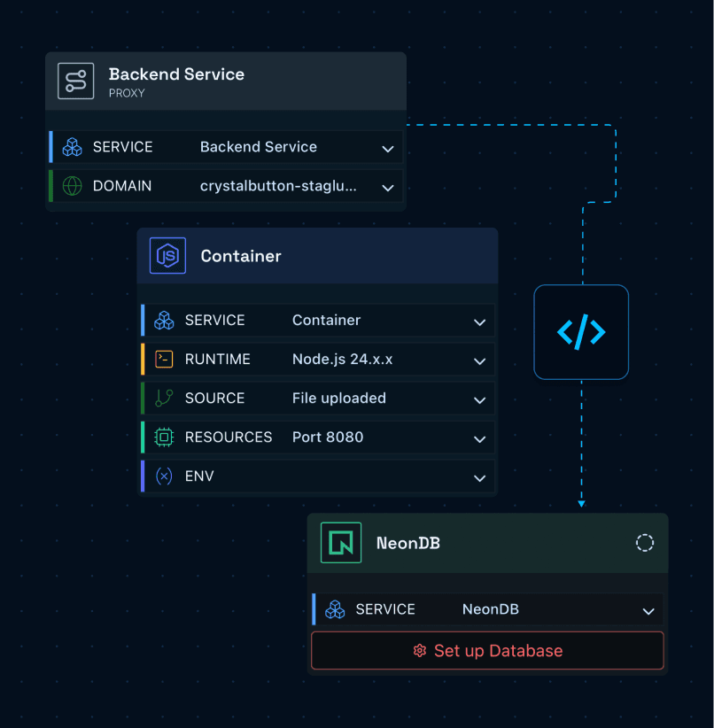Image resolution: width=714 pixels, height=728 pixels.
Task: Click the cubes icon in Backend Service row
Action: coord(72,147)
